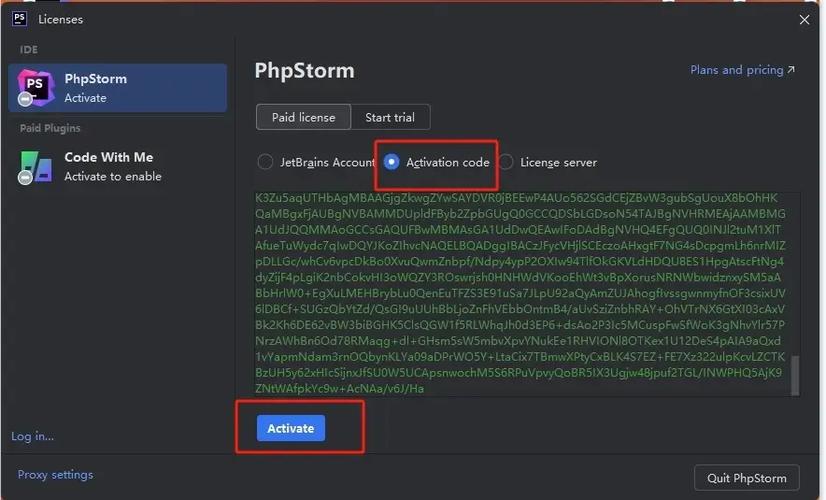Viewport: 826px width, 500px height.
Task: Select the Activation code radio button
Action: tap(392, 162)
